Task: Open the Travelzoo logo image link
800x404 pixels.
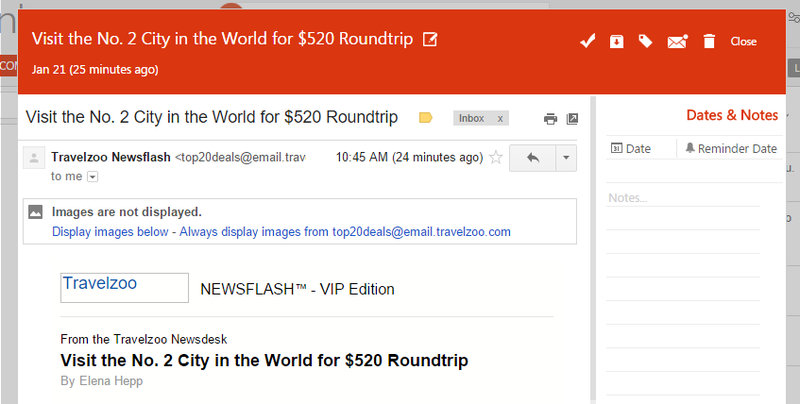Action: point(124,288)
